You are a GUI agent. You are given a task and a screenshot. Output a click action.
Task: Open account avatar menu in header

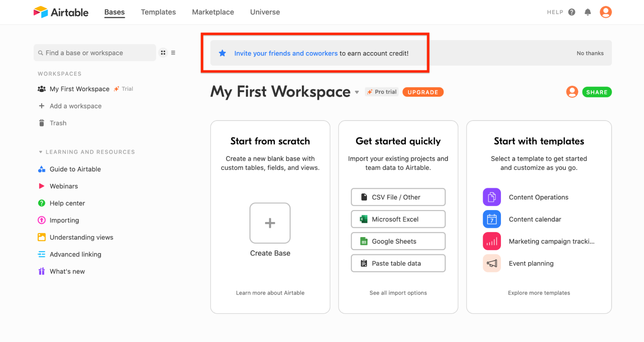click(605, 12)
